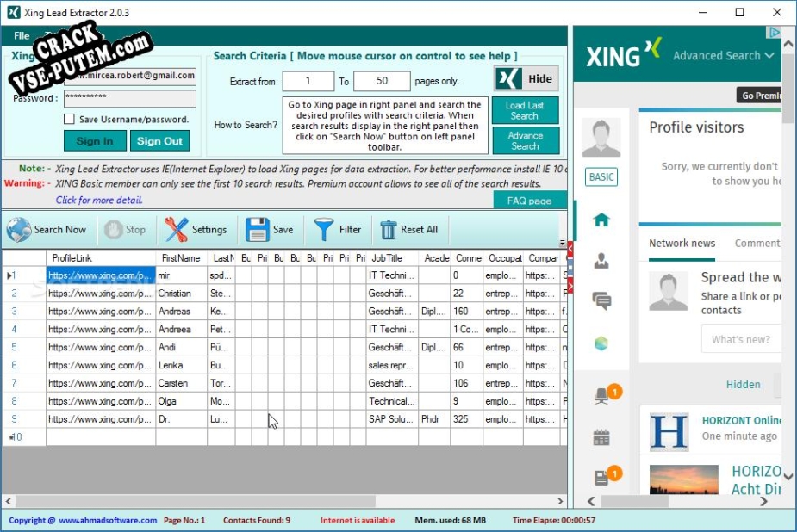Click the Extract from page field
The width and height of the screenshot is (797, 532).
pos(308,81)
